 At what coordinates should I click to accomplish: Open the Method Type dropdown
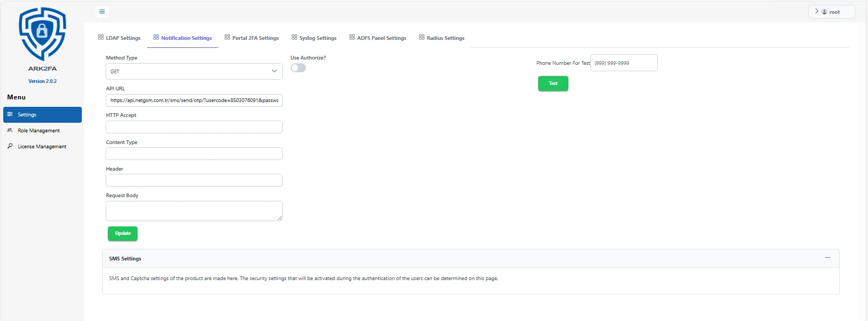[194, 71]
